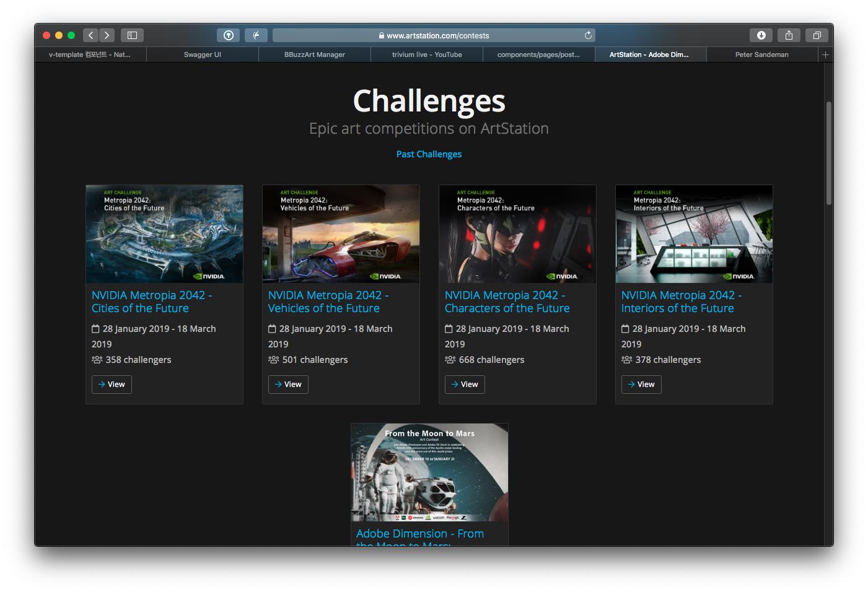Go forward with Safari's forward arrow
Image resolution: width=868 pixels, height=592 pixels.
(x=107, y=35)
